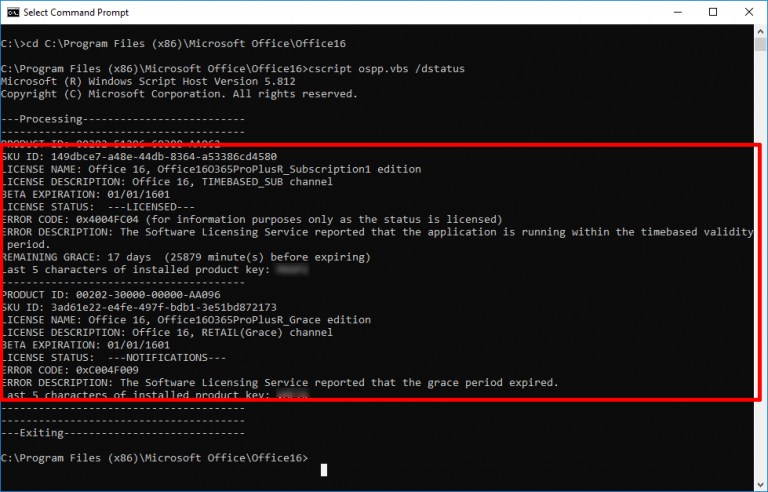This screenshot has height=492, width=768.
Task: Click the scrollbar down arrow
Action: coord(760,484)
